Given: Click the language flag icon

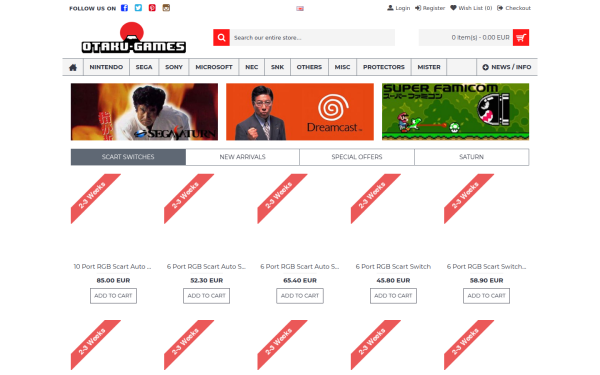Looking at the screenshot, I should 300,8.
